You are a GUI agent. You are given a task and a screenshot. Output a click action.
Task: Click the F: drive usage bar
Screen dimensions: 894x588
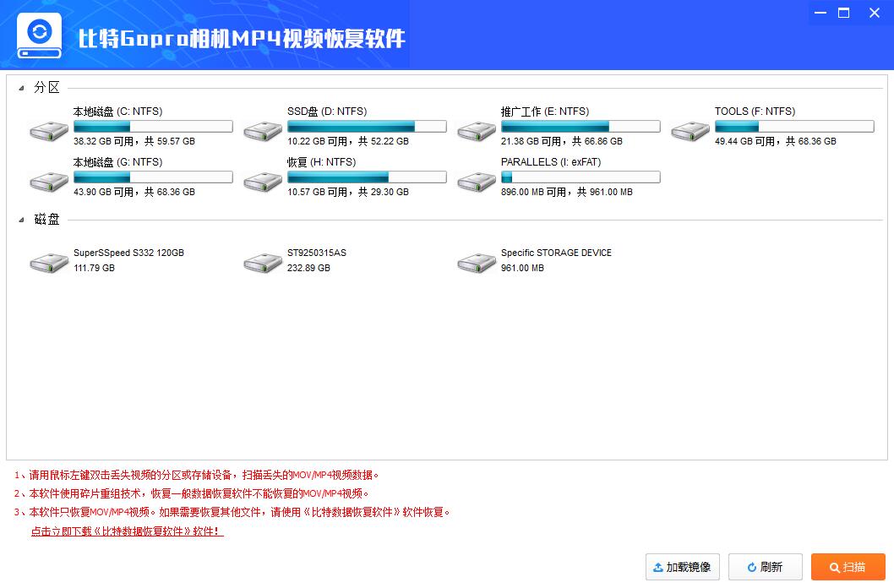pos(794,127)
